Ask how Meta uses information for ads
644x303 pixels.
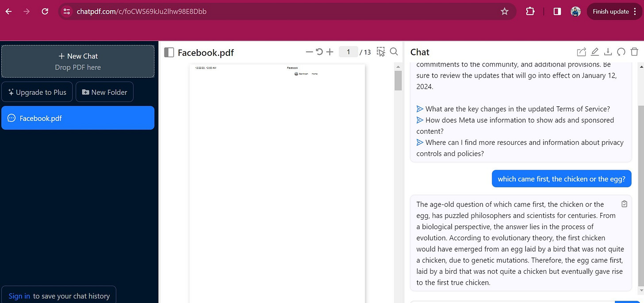515,125
